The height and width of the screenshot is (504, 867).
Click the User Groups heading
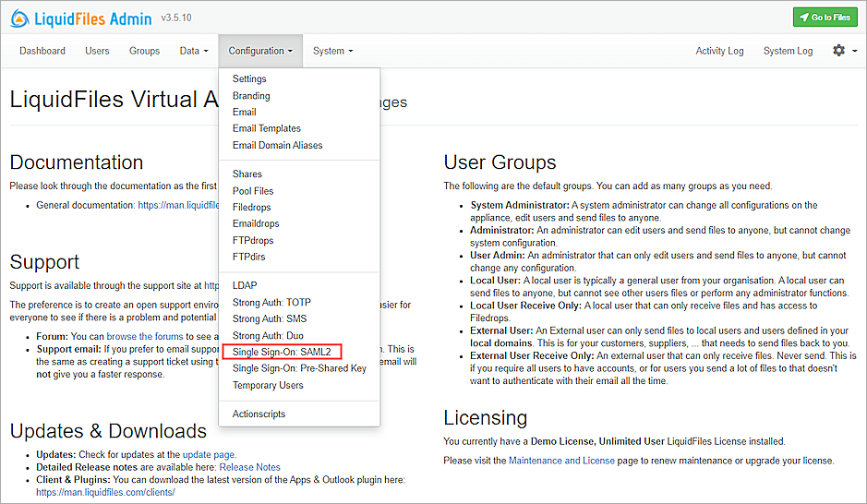(500, 162)
